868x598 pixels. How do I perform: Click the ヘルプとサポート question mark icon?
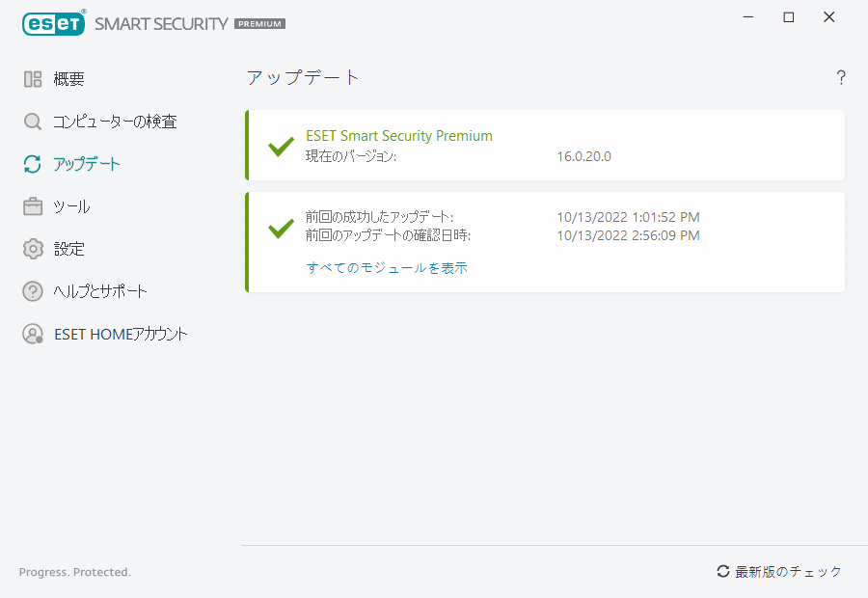point(33,291)
